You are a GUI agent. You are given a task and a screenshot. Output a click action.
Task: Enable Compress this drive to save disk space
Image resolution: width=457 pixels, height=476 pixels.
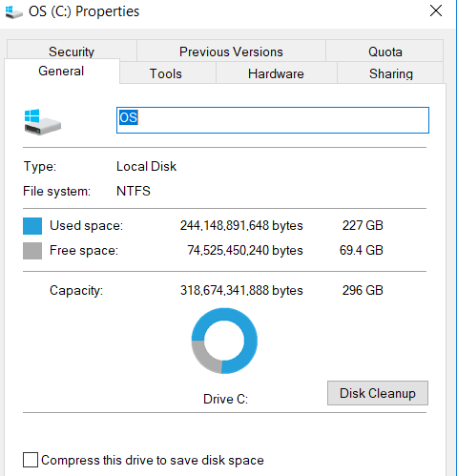31,460
